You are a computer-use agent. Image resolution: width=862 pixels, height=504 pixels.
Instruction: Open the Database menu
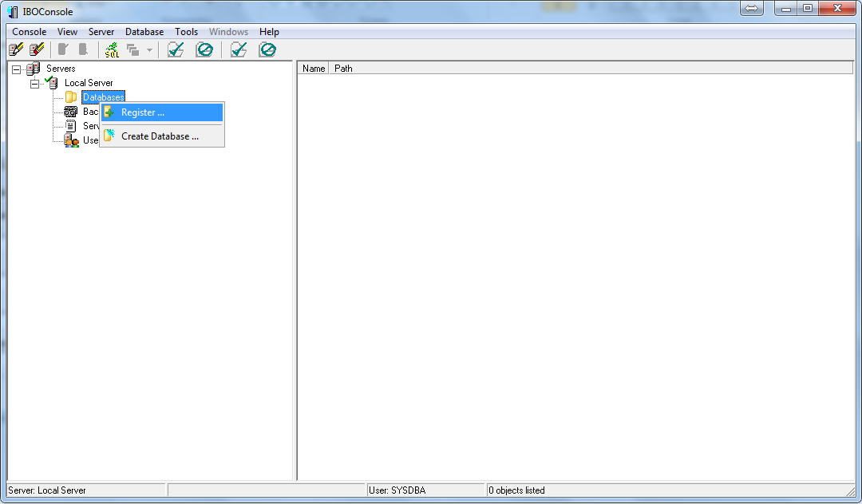144,32
